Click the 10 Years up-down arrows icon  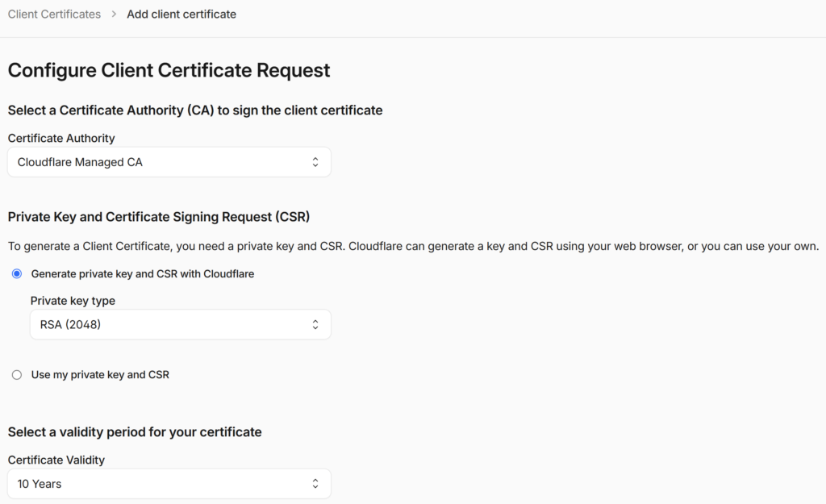315,484
